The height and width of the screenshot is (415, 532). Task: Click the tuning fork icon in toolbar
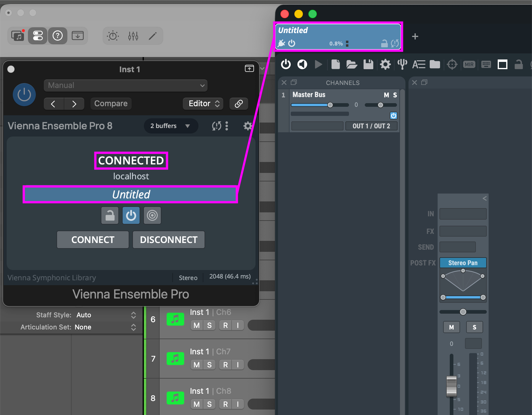click(402, 64)
